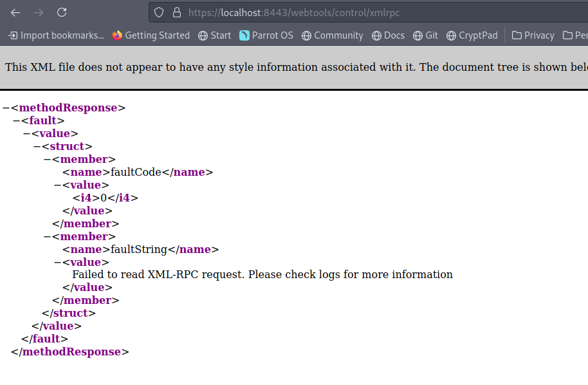This screenshot has width=588, height=385.
Task: Click the reload page icon
Action: (62, 12)
